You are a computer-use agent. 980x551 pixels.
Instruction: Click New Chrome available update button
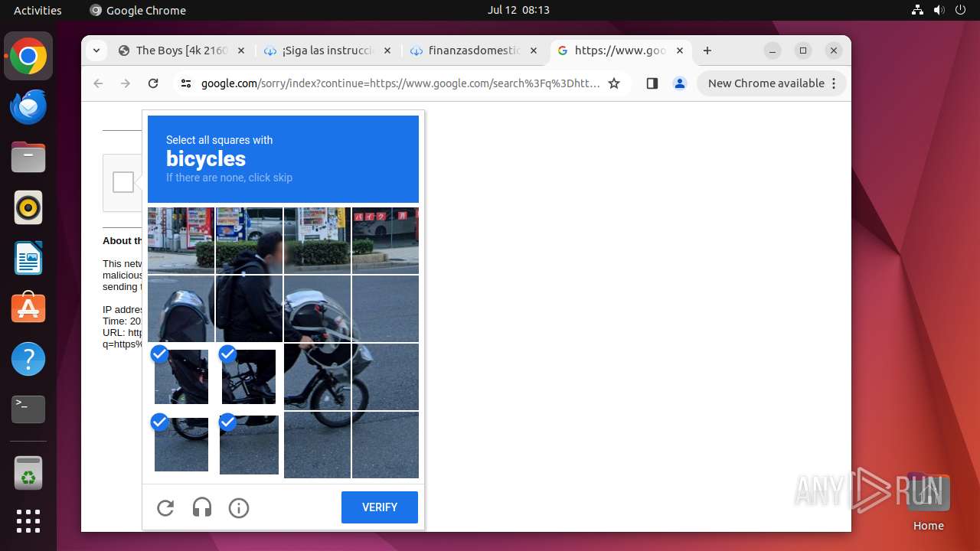coord(772,83)
